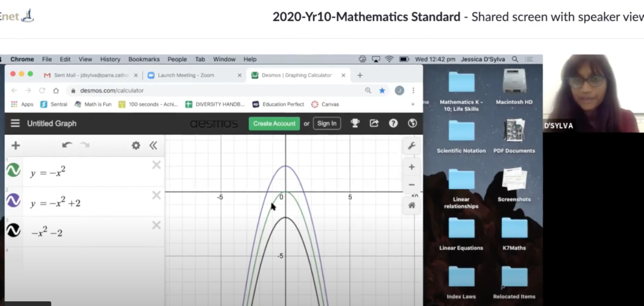Open the Apps bookmarks shortcut
644x306 pixels.
click(22, 104)
